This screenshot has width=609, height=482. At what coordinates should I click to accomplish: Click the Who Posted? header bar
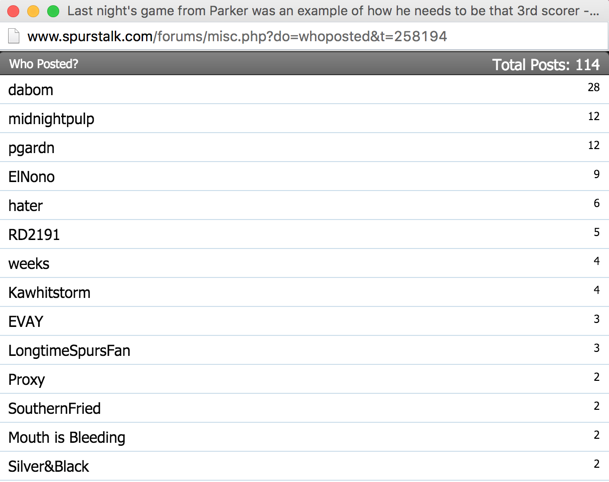click(x=304, y=63)
